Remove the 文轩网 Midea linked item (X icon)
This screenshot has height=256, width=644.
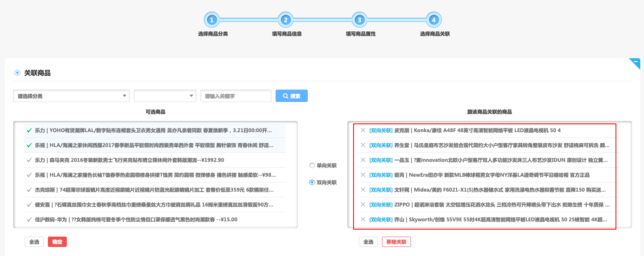click(x=363, y=190)
